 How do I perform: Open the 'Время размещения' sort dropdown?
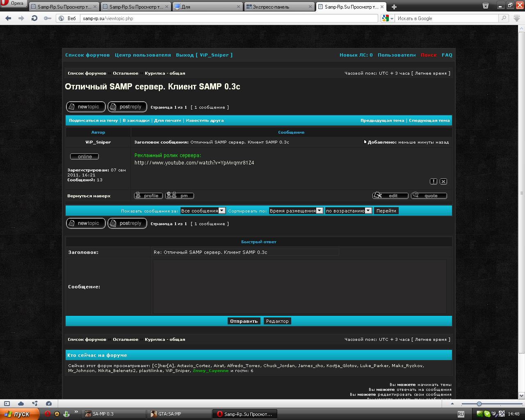point(296,211)
